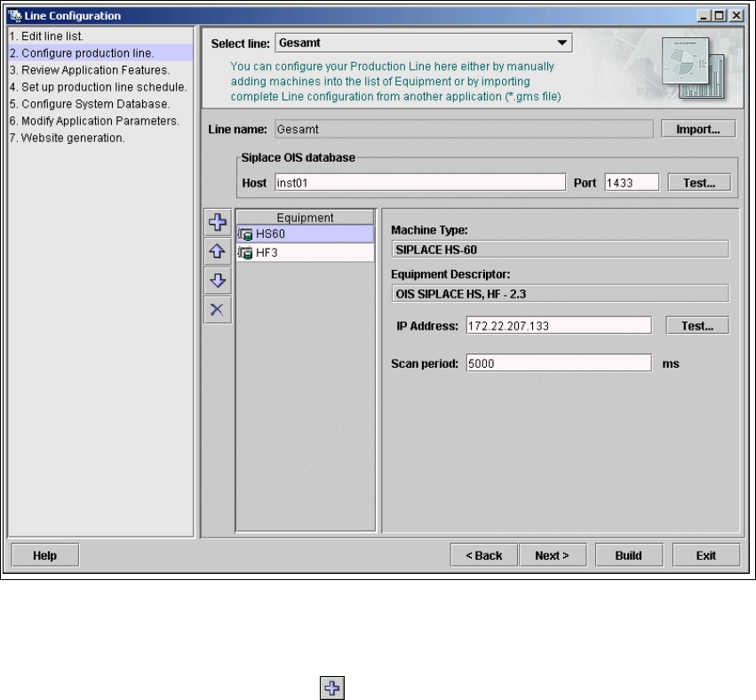Focus the Line name field
Screen dimensions: 756x700
tap(464, 129)
